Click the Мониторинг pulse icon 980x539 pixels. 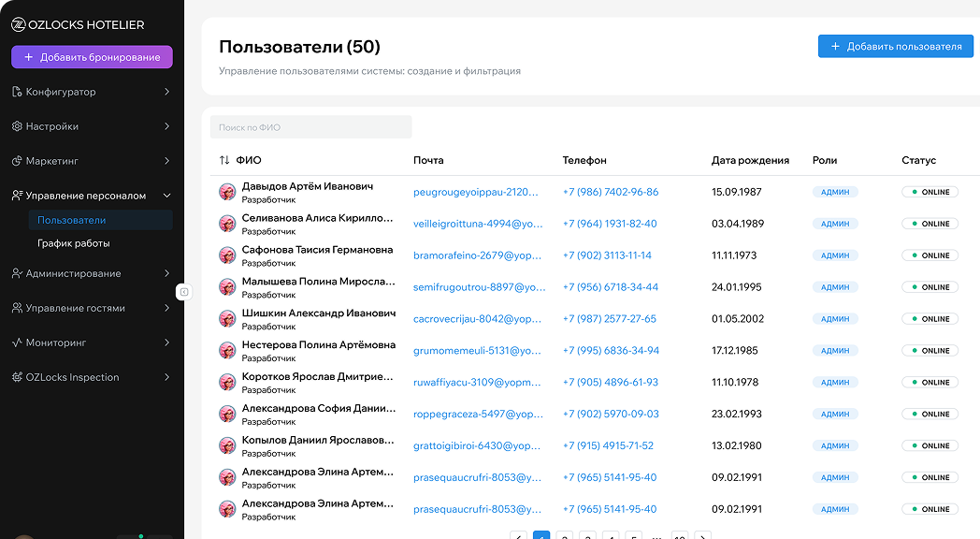click(17, 342)
